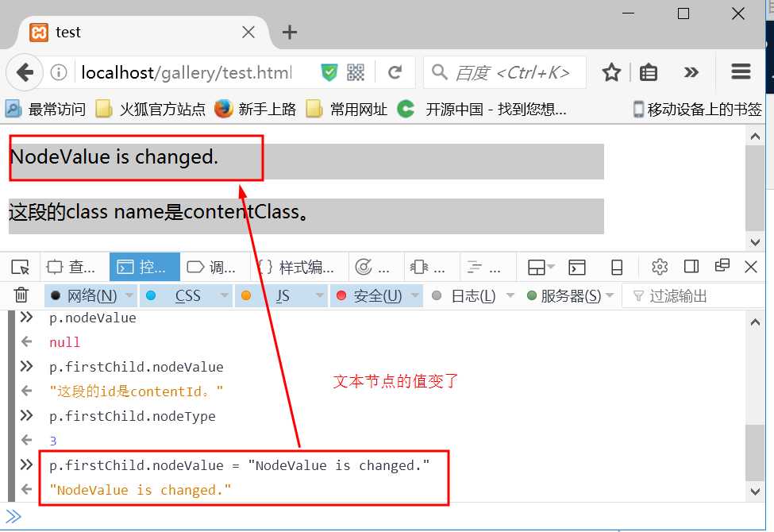Close the developer tools panel
774x532 pixels.
click(751, 268)
